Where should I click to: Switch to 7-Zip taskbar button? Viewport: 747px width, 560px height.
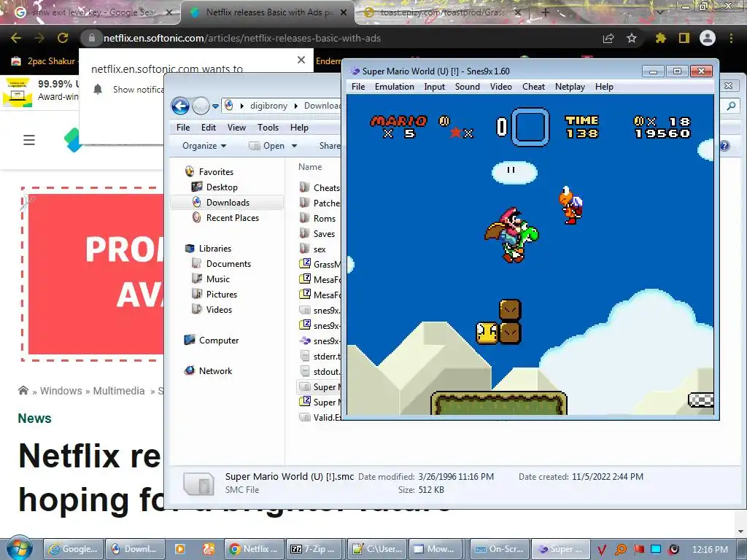313,549
